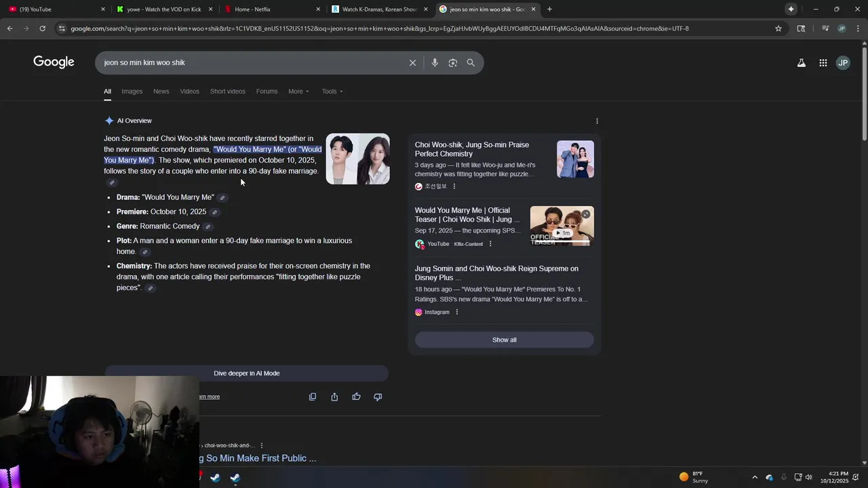Open Google Lens page search from the toolbar
This screenshot has height=488, width=868.
click(x=801, y=28)
